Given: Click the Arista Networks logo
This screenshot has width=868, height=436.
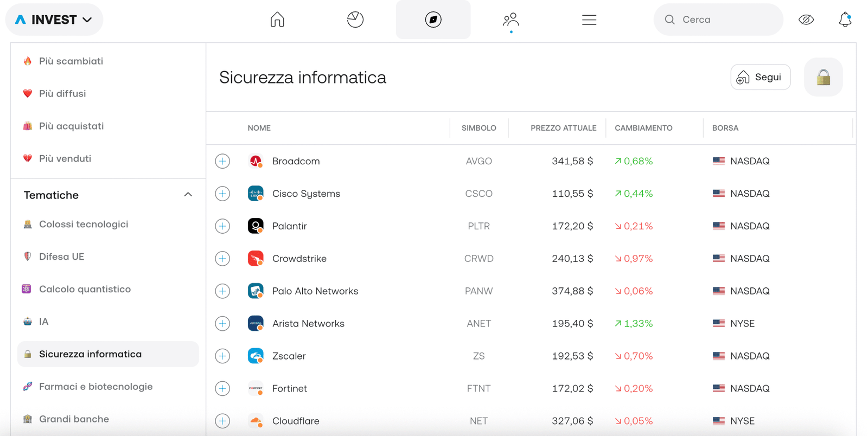Looking at the screenshot, I should pyautogui.click(x=256, y=324).
